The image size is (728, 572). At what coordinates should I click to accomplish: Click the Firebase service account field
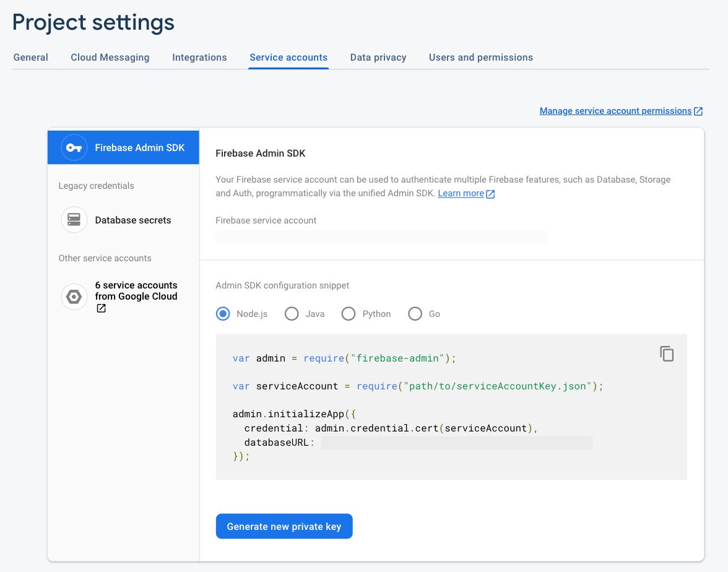pyautogui.click(x=381, y=236)
